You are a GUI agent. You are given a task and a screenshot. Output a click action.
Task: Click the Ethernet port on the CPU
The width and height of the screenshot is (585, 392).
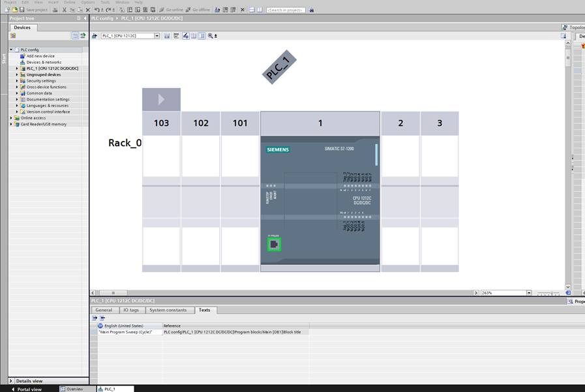(x=274, y=244)
